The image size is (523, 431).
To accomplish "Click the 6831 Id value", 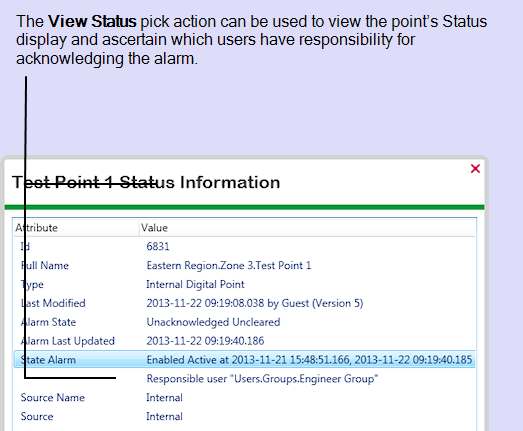I will tap(158, 247).
